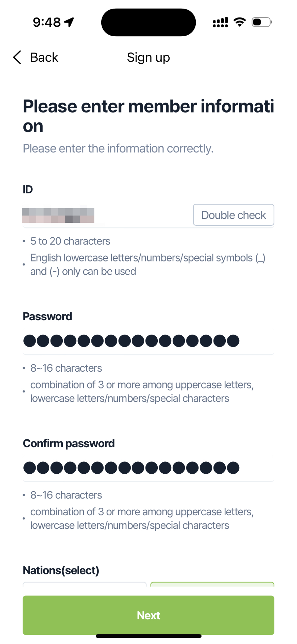Tap the battery indicator icon
The width and height of the screenshot is (297, 644).
[262, 22]
